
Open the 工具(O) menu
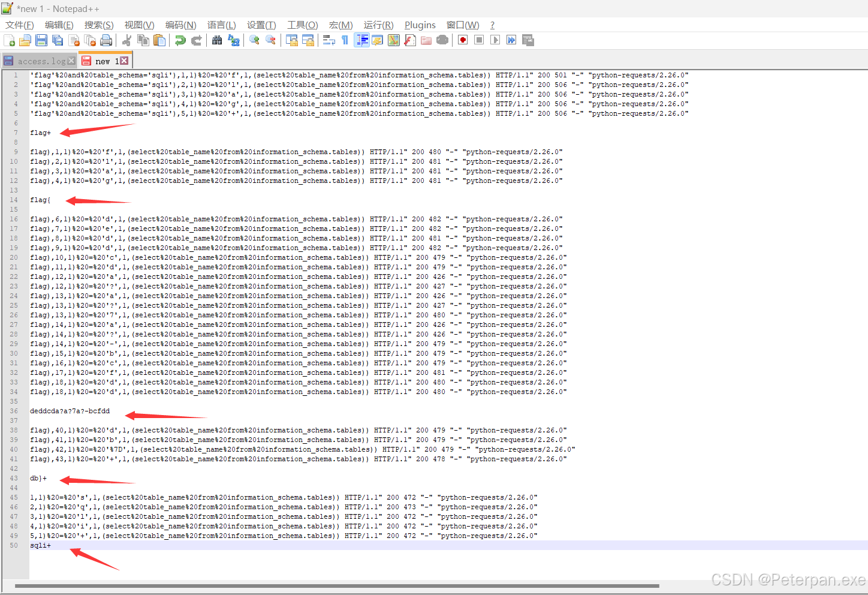tap(303, 25)
